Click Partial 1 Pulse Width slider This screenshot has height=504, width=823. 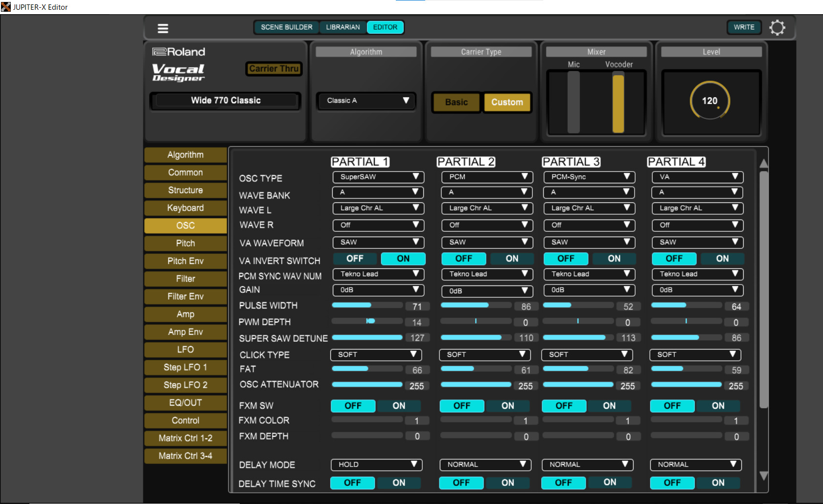(367, 305)
